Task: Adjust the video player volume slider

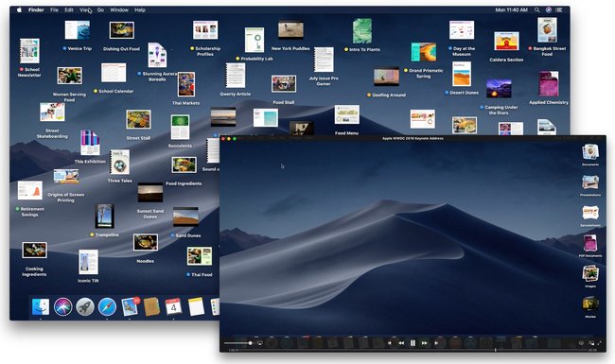Action: coord(238,343)
